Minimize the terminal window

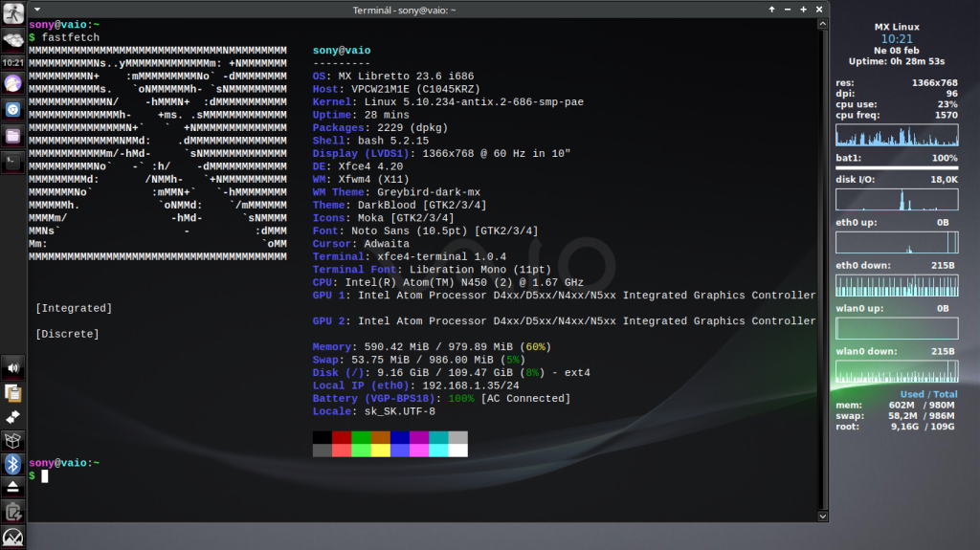pos(788,10)
